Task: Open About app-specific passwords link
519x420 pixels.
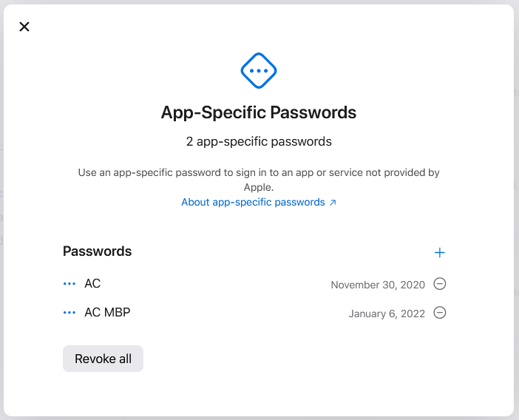Action: tap(253, 202)
